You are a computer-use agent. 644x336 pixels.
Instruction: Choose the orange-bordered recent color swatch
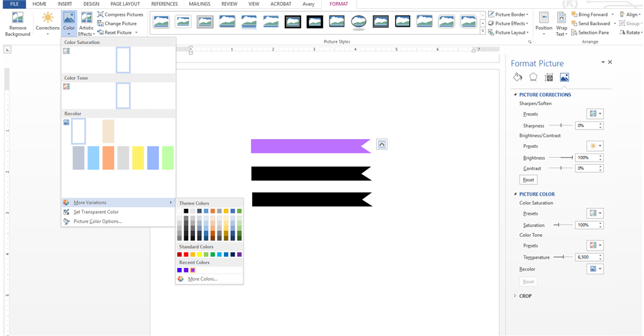tap(192, 271)
